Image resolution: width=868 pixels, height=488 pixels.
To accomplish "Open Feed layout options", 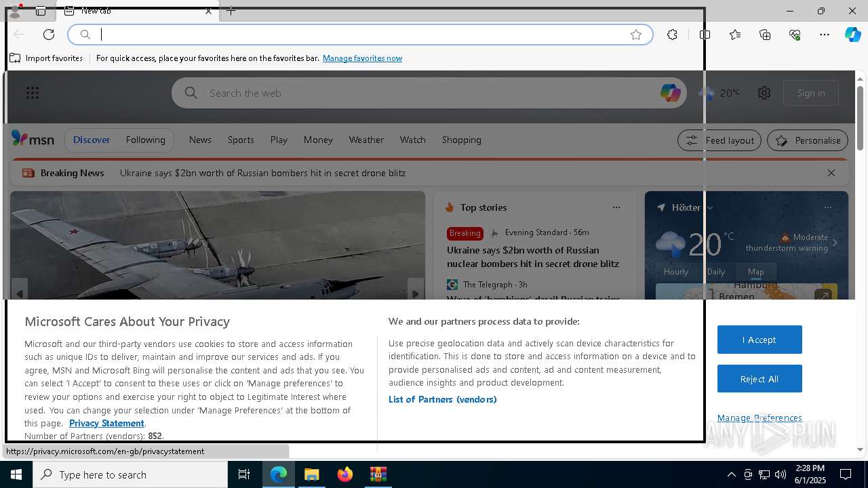I will pyautogui.click(x=719, y=140).
